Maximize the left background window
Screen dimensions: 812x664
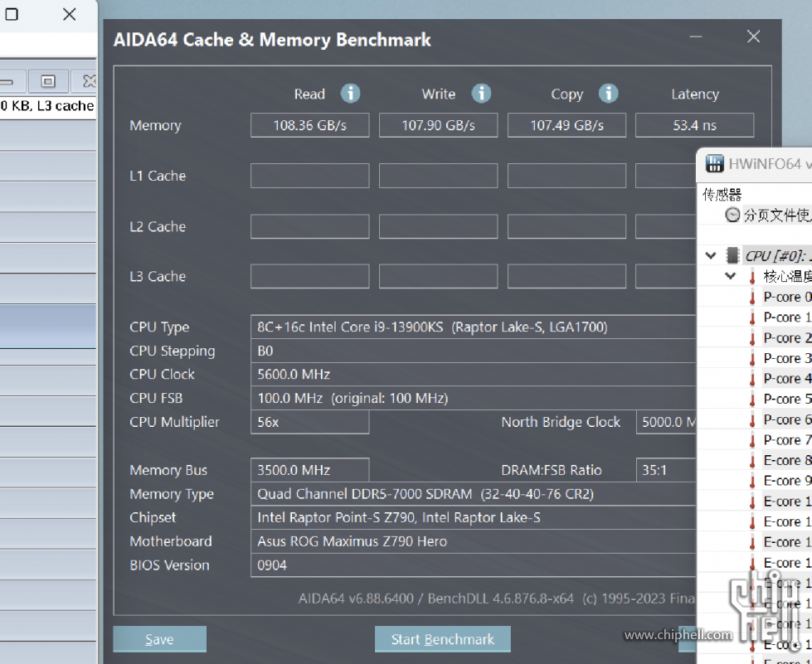tap(12, 14)
